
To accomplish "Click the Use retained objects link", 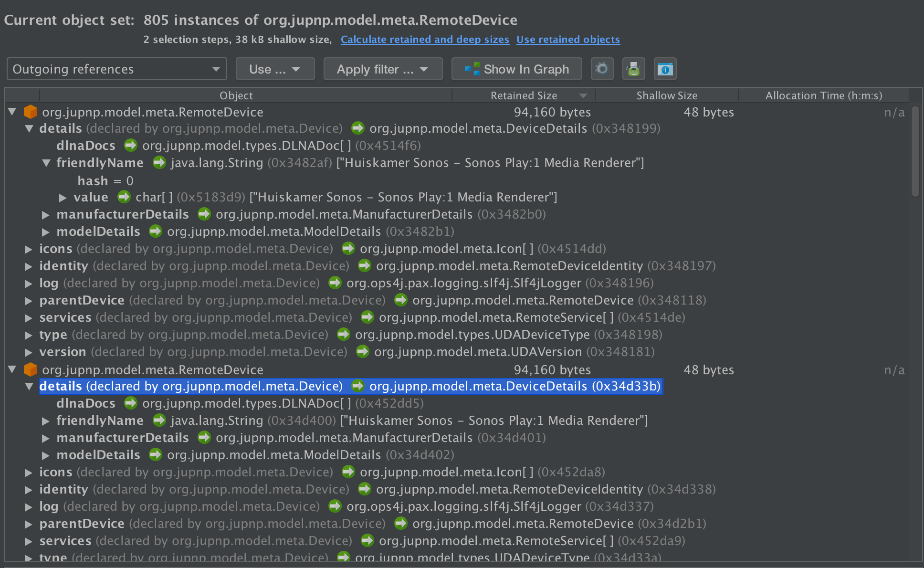I will click(x=568, y=40).
